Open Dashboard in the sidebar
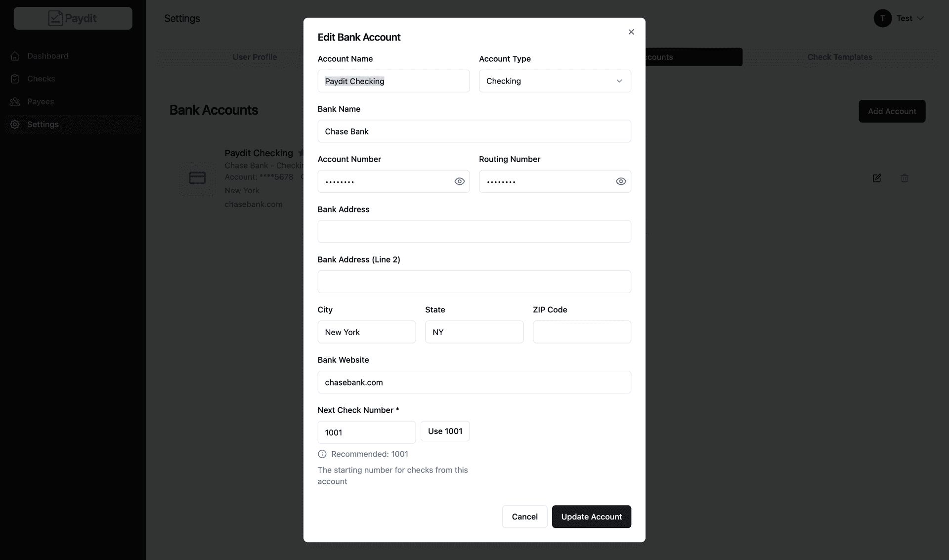The width and height of the screenshot is (949, 560). (73, 56)
